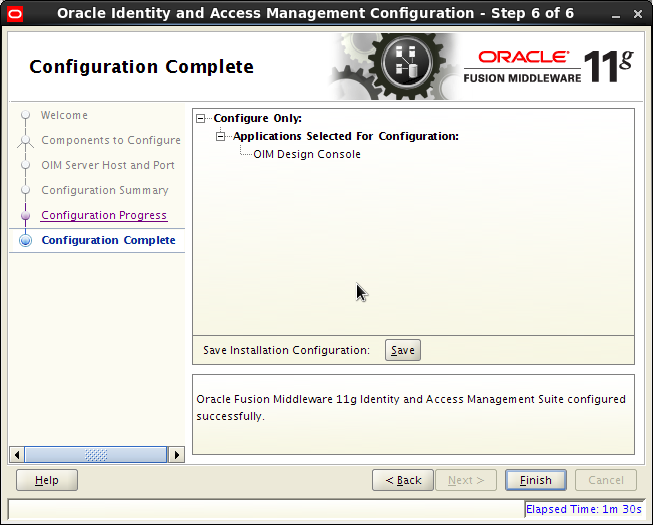Minimize the installer window
Viewport: 653px width, 525px height.
[616, 15]
